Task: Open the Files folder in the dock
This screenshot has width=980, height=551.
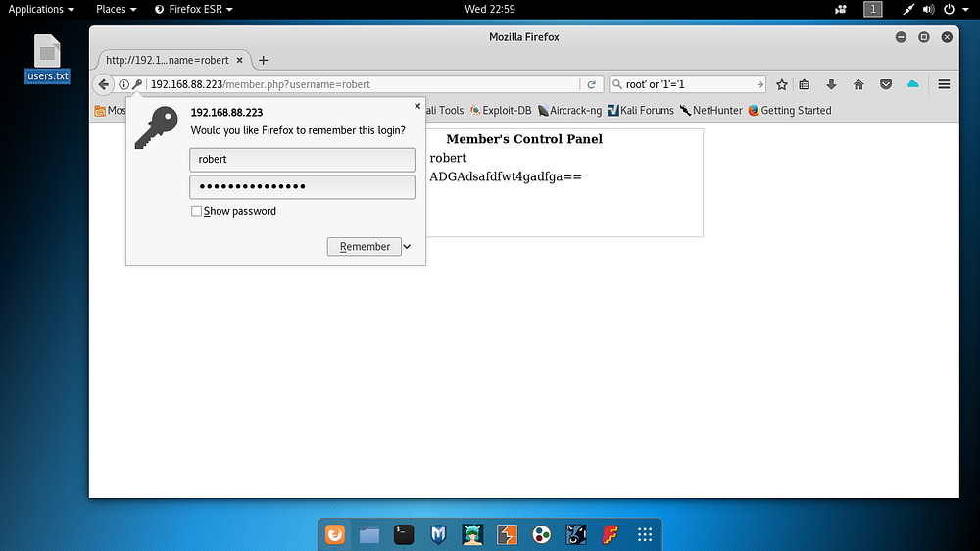Action: 369,534
